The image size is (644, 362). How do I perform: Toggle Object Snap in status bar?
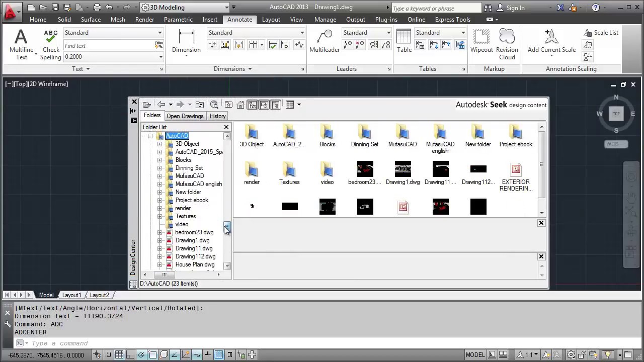[x=152, y=354]
